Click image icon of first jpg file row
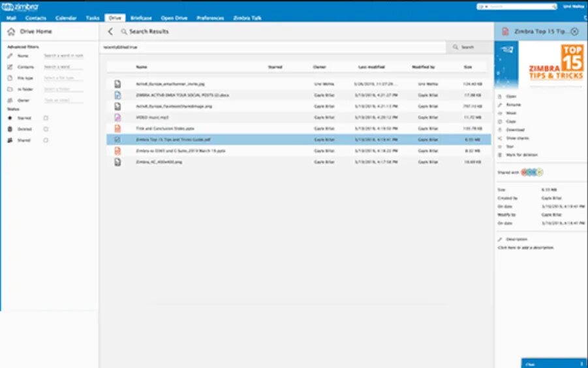588x368 pixels. tap(117, 84)
